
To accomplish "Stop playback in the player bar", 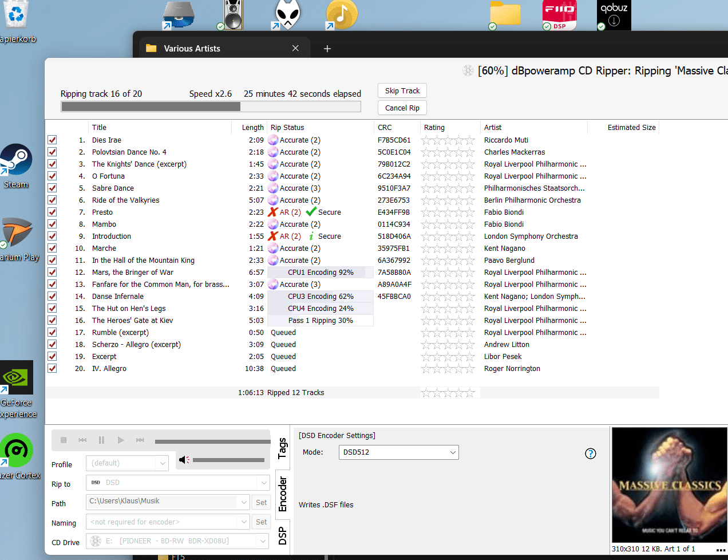I will (x=64, y=440).
